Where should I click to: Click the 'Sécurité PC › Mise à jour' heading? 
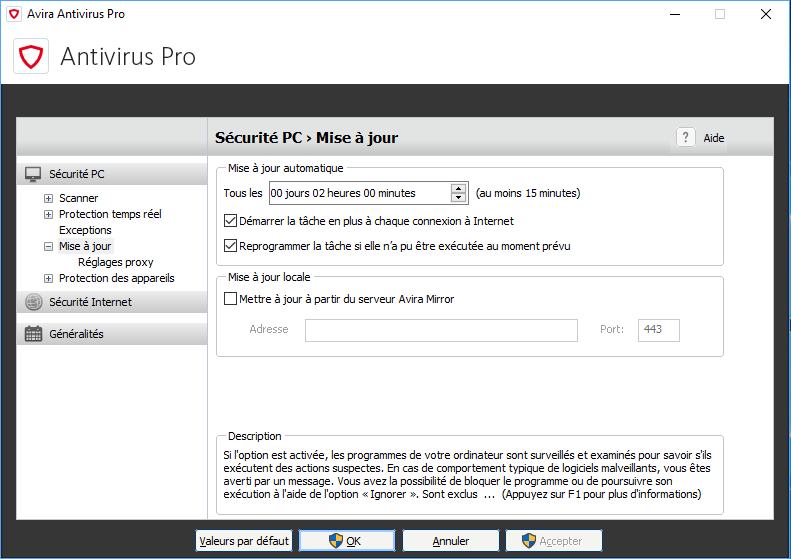click(307, 138)
